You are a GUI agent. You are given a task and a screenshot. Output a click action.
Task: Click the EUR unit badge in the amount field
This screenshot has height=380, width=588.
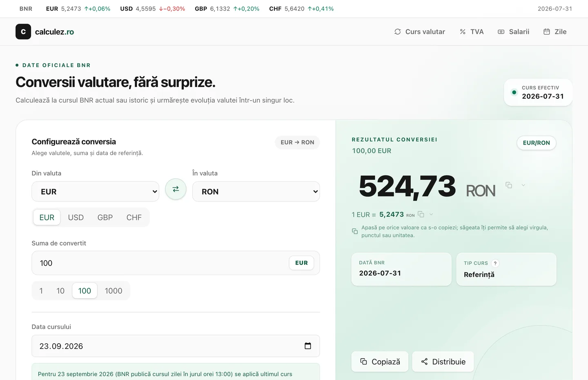coord(301,263)
